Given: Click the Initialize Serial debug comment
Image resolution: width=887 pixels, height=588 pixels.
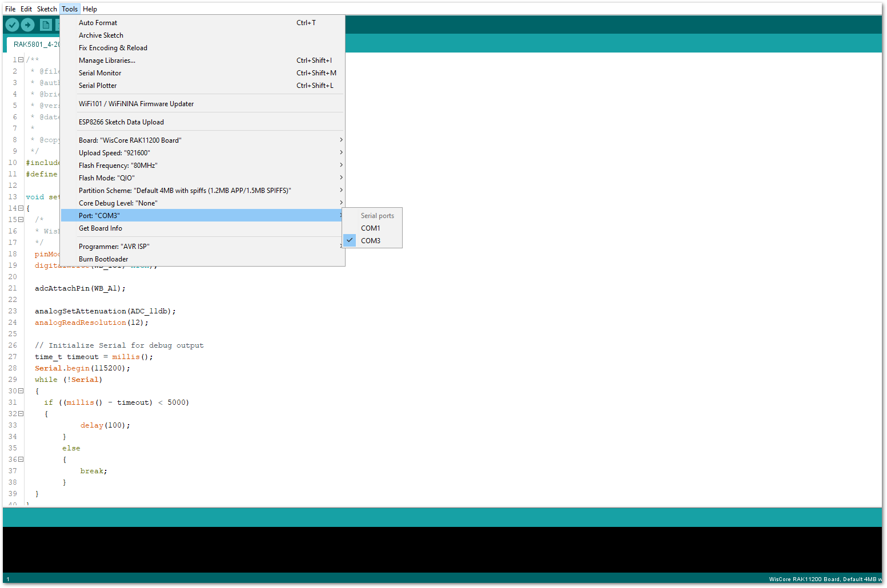Looking at the screenshot, I should (119, 345).
